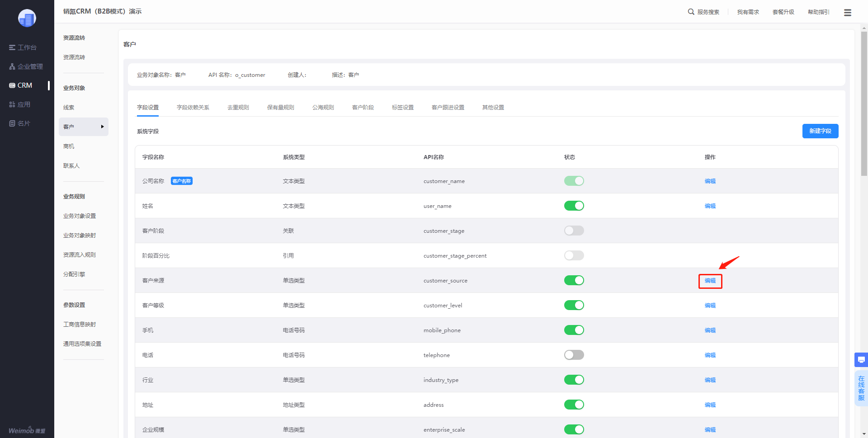
Task: Open 工商信息映射 menu item
Action: click(x=80, y=325)
